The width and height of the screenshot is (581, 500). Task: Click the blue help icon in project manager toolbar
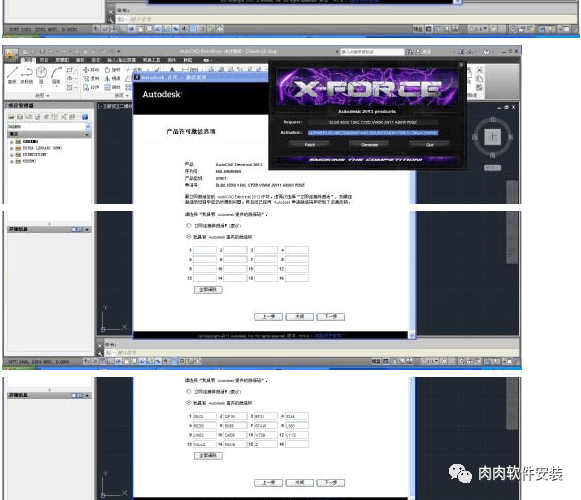coord(85,117)
